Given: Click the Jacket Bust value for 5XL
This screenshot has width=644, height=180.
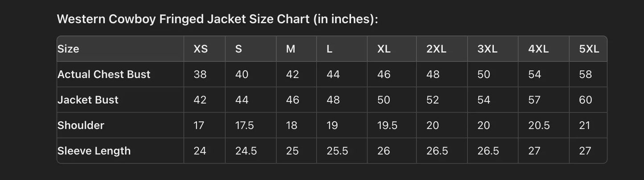Looking at the screenshot, I should pyautogui.click(x=586, y=100).
